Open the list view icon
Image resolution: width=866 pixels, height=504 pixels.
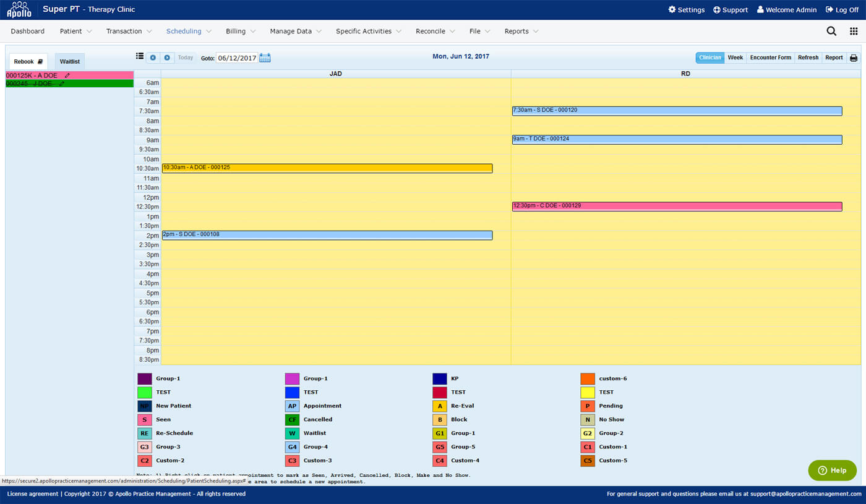coord(140,57)
